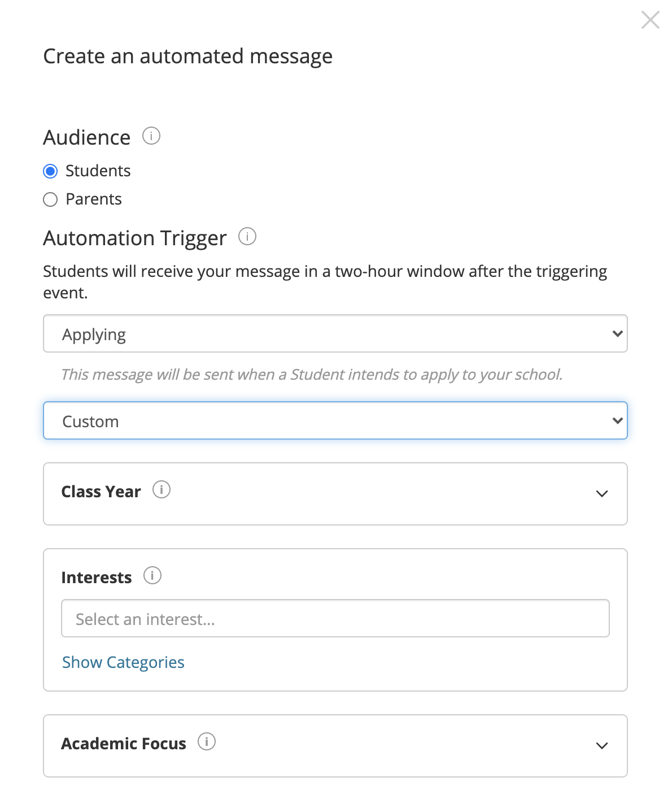This screenshot has width=672, height=799.
Task: Expand the Academic Focus section chevron
Action: coord(602,746)
